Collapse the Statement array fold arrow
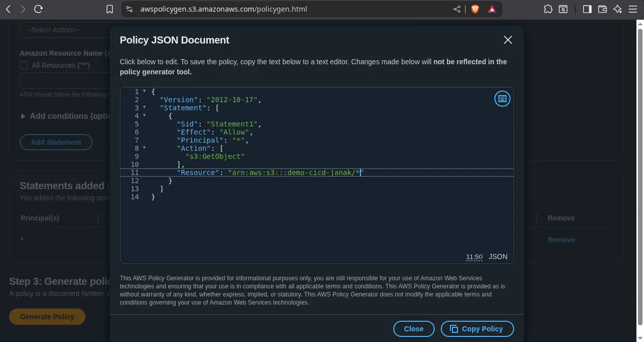 (144, 108)
